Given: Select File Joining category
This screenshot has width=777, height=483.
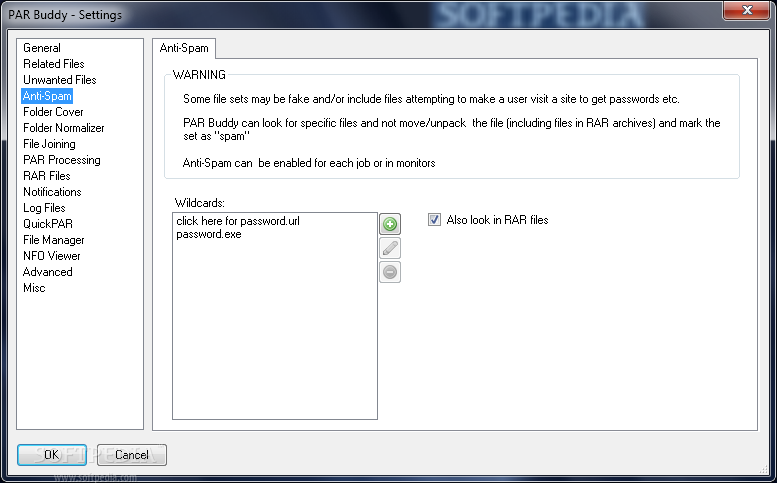Looking at the screenshot, I should point(49,144).
